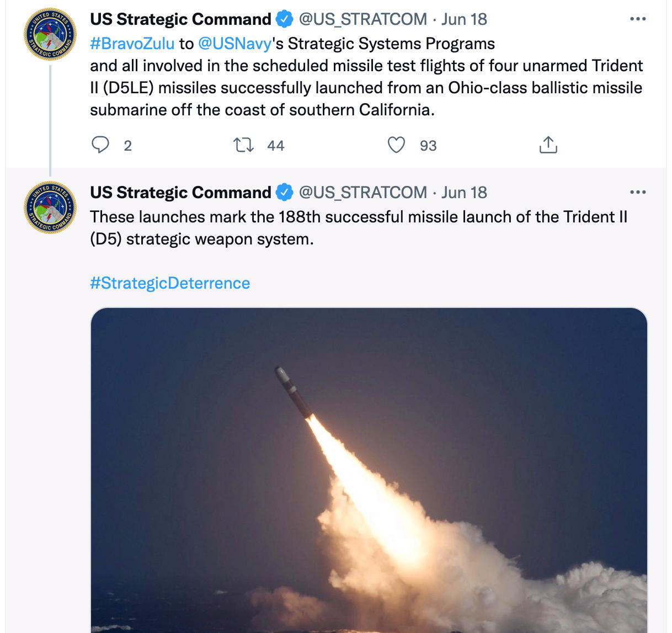Open the #BravoZulu hashtag
The image size is (672, 633).
(132, 44)
